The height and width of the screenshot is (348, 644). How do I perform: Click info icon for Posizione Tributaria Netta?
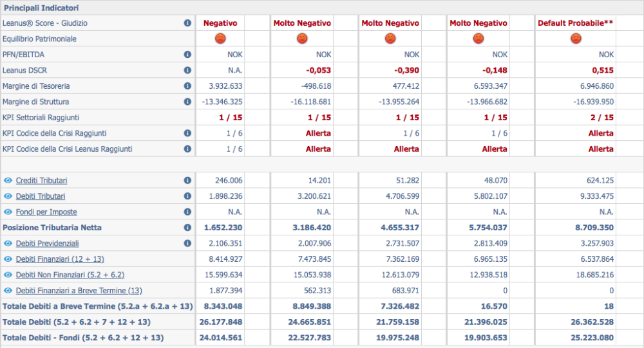coord(187,227)
